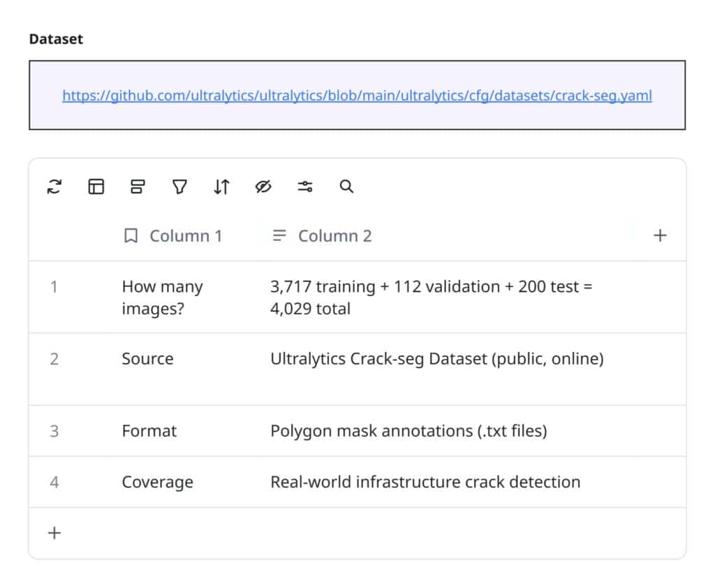Select the Polygon mask annotations cell
Image resolution: width=715 pixels, height=588 pixels.
click(x=408, y=431)
